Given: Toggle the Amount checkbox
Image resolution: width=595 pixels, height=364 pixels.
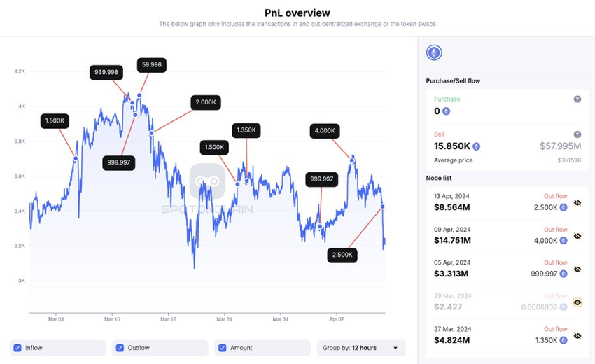Looking at the screenshot, I should pyautogui.click(x=223, y=348).
